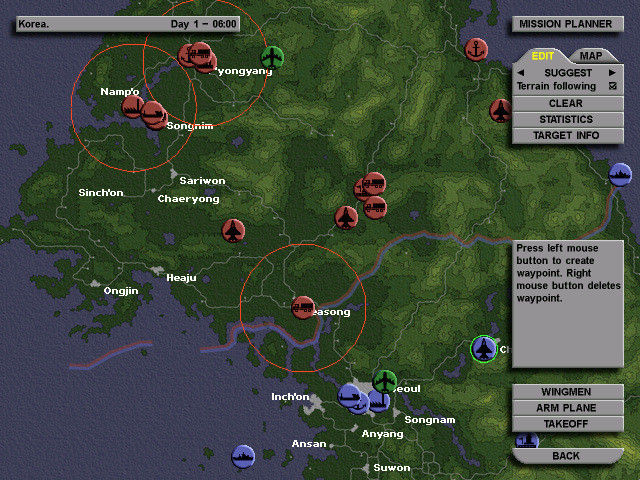
Task: Select red fighter jet below the truck cluster
Action: tap(346, 218)
